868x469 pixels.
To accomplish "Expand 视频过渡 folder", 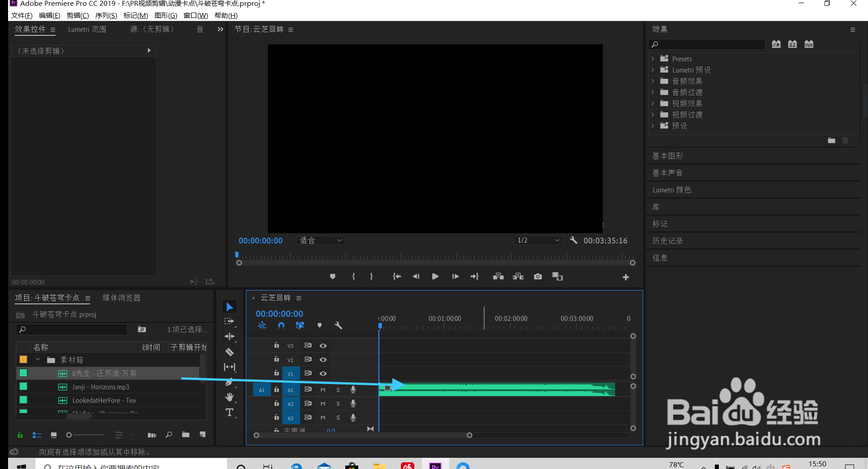I will (x=653, y=115).
